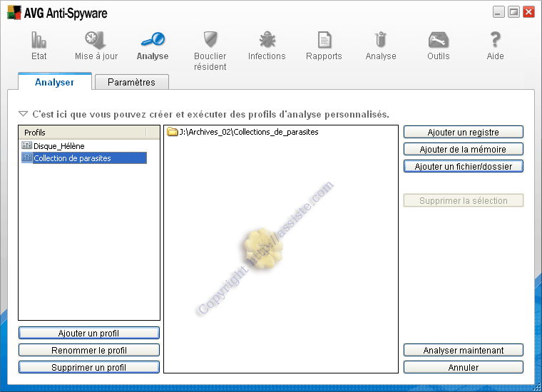542x392 pixels.
Task: Open the test-tube Analyse section
Action: [x=381, y=46]
